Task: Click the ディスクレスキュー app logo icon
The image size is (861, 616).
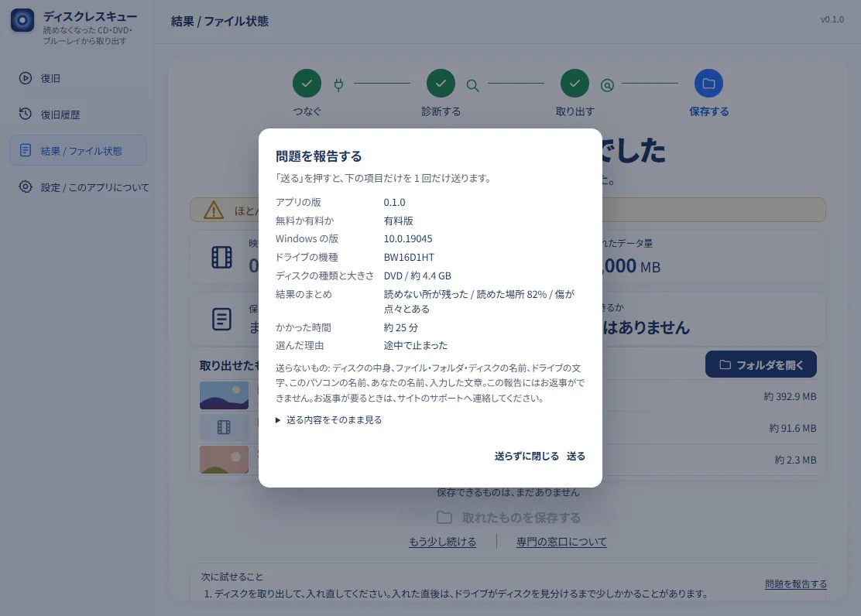Action: tap(22, 20)
